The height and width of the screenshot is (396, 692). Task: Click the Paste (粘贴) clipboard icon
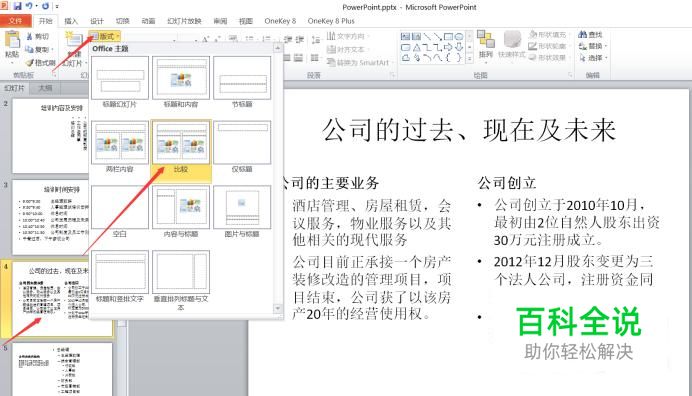12,39
